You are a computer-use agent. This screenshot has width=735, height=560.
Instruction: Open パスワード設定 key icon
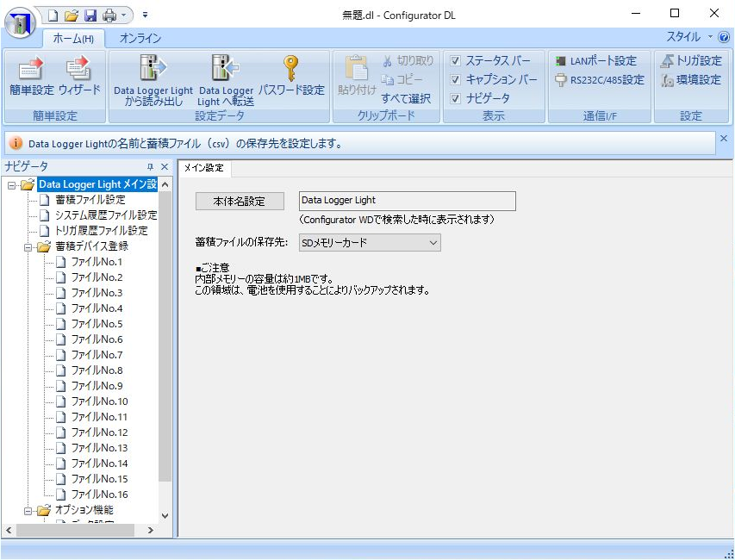point(291,76)
